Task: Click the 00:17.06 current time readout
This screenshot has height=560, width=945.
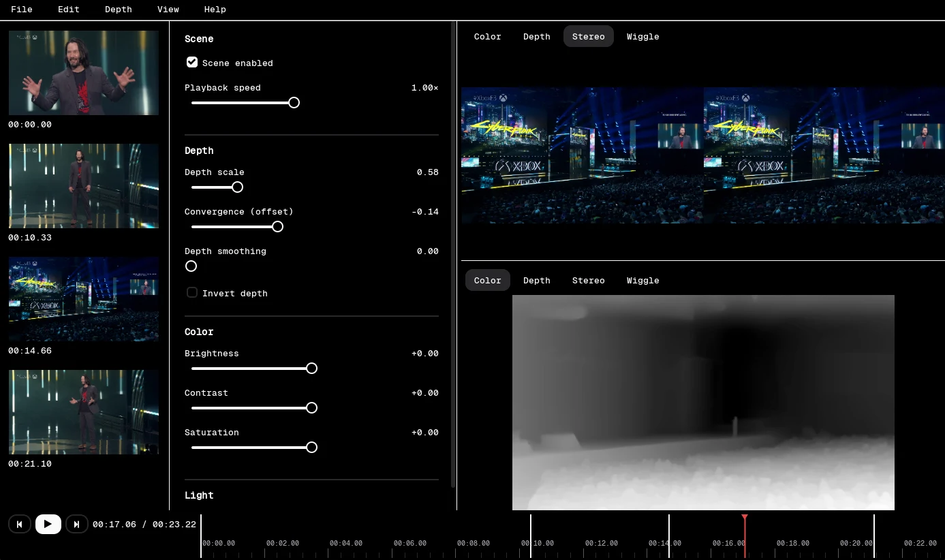Action: point(114,525)
